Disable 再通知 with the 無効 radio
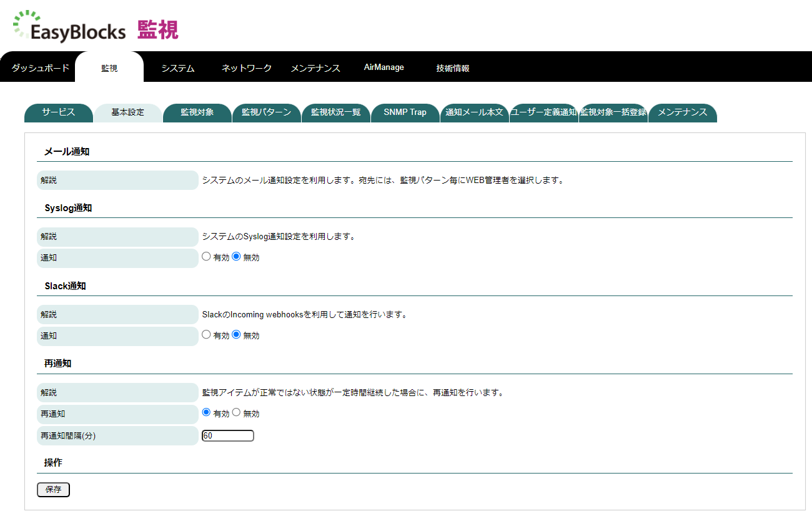 tap(236, 412)
